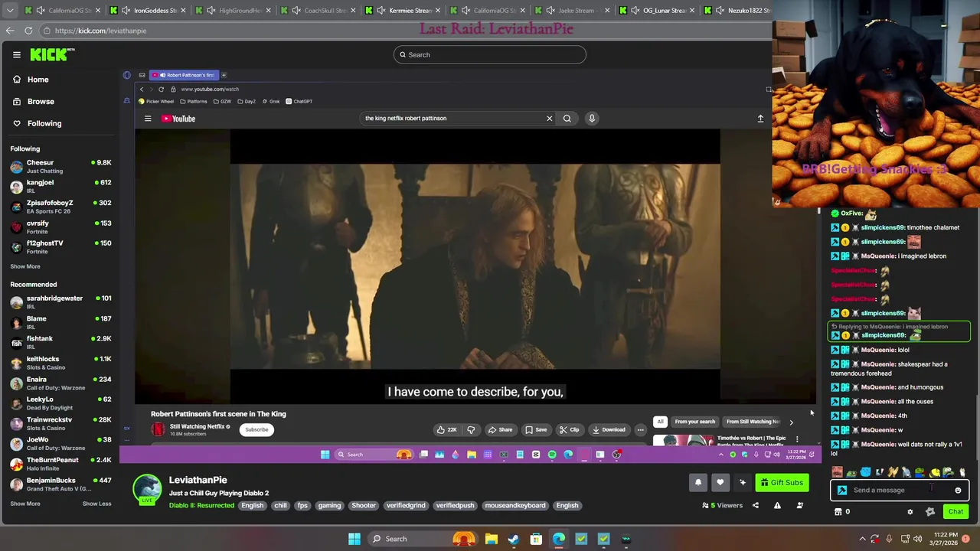Open Trainwreckstv recommended channel
Viewport: 980px width, 551px height.
click(61, 423)
